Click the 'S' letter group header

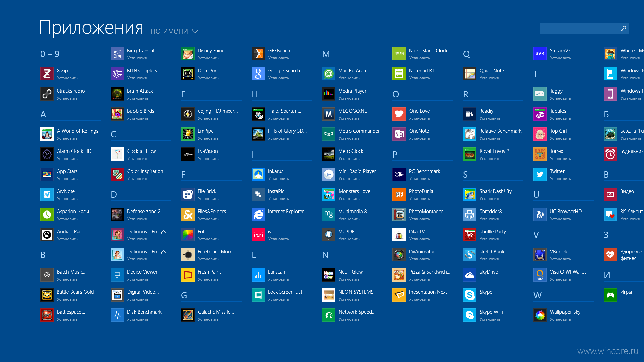coord(465,175)
